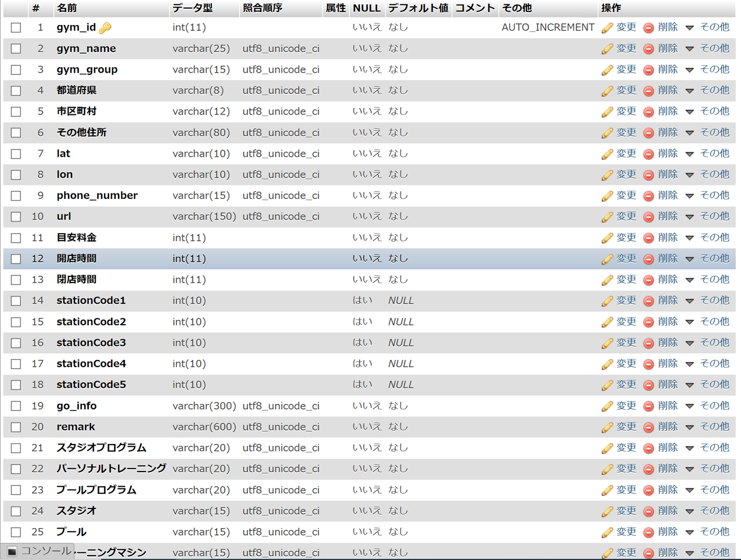Open その他 dropdown for gym_id

tap(707, 27)
